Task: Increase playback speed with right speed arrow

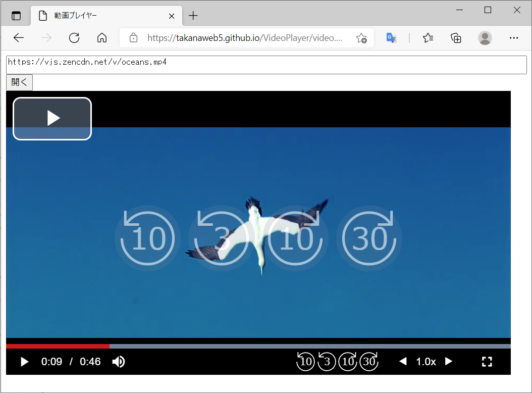Action: (448, 361)
